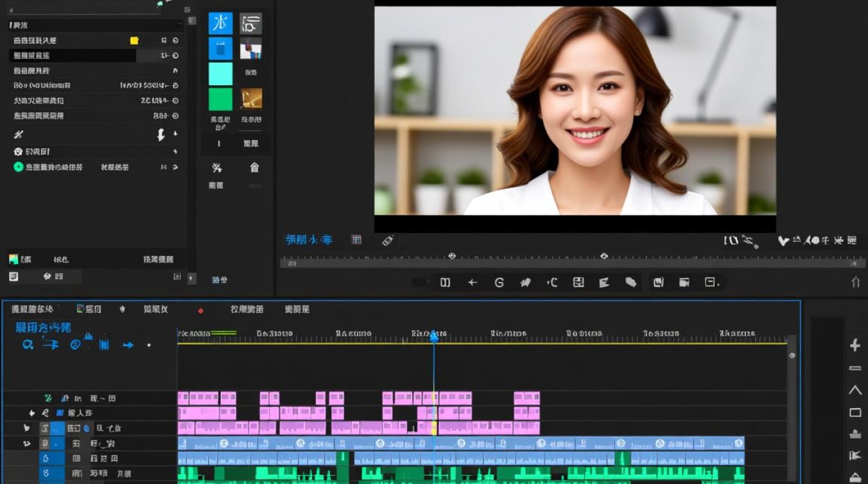Expand the green-circle row using its right chevron
The height and width of the screenshot is (484, 868).
point(176,167)
